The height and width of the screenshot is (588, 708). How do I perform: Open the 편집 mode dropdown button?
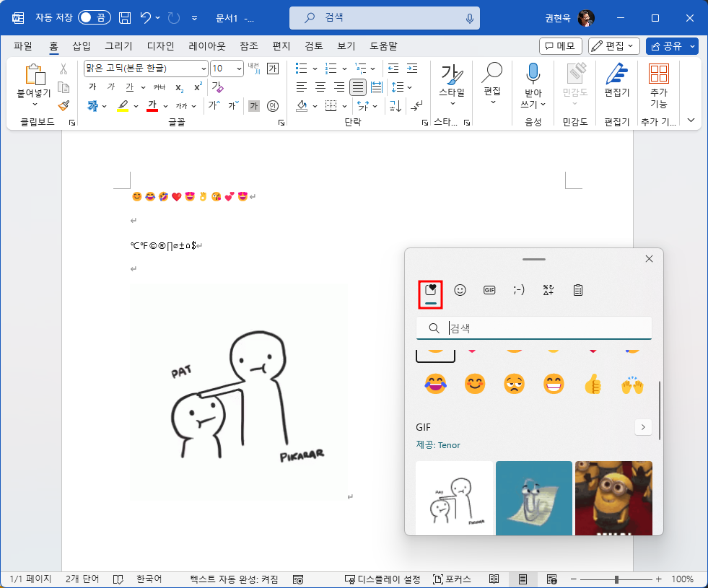(x=614, y=46)
